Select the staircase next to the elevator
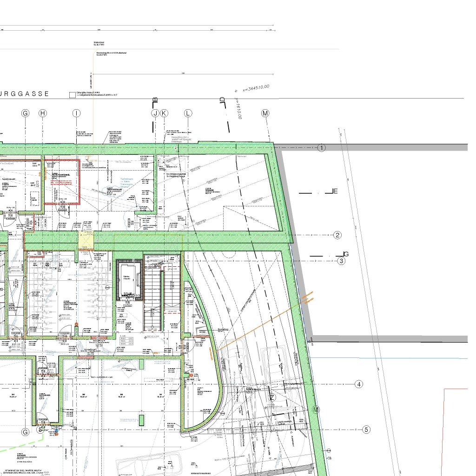 (153, 297)
